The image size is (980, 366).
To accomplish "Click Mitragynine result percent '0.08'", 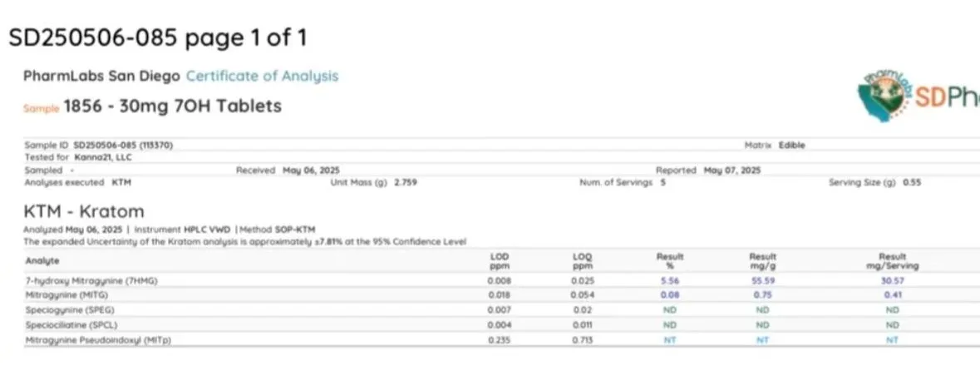I will pos(670,294).
